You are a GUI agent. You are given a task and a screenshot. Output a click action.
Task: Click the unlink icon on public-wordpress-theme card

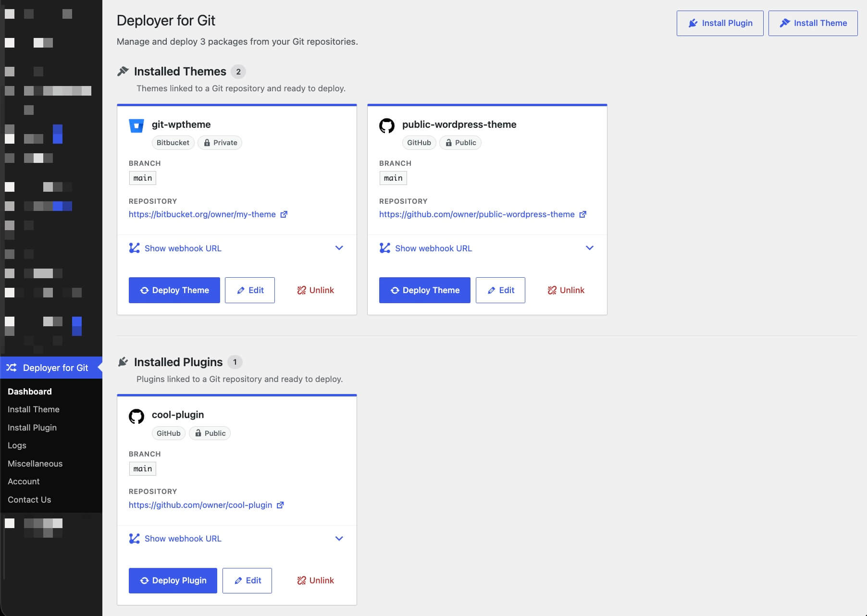552,290
